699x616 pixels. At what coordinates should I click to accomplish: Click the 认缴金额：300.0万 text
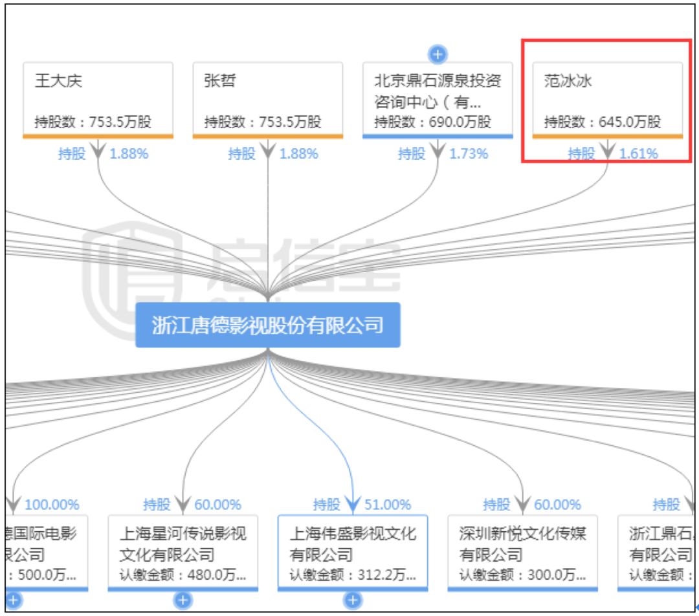click(522, 575)
